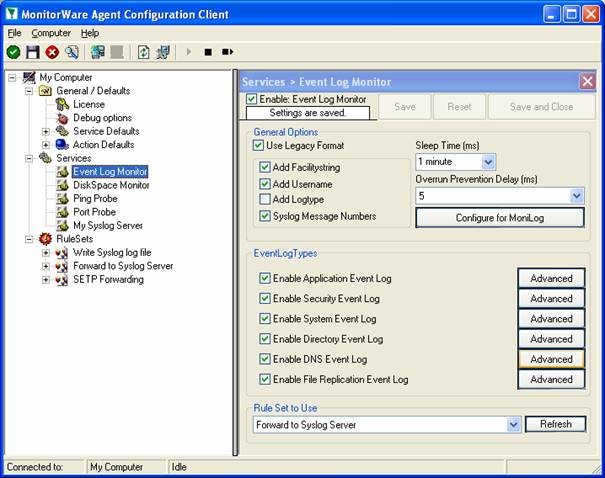The height and width of the screenshot is (478, 605).
Task: Click the black square stop service icon
Action: click(208, 52)
